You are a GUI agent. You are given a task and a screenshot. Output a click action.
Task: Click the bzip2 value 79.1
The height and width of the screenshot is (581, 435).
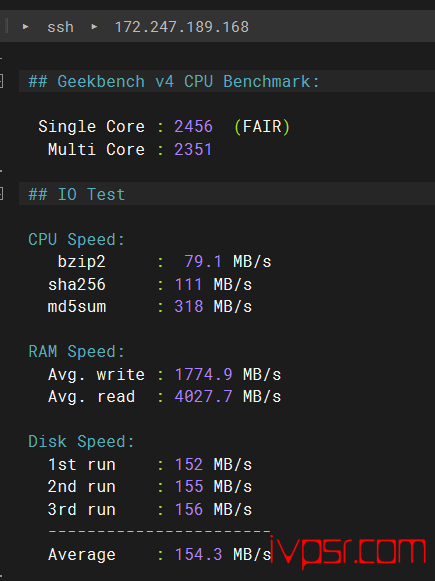203,262
